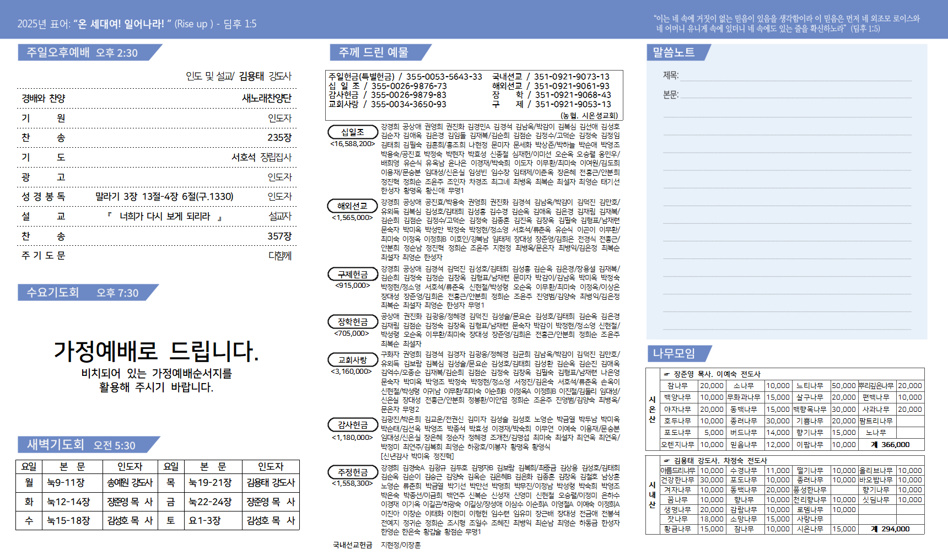Viewport: 948px width, 560px height.
Task: Select the amount <3,160,000>
Action: [x=352, y=371]
